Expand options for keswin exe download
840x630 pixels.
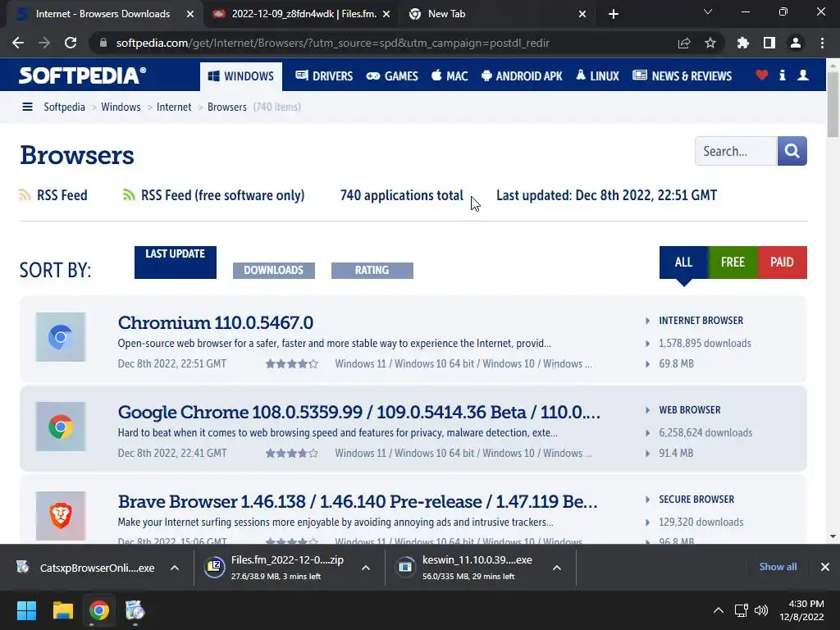pyautogui.click(x=557, y=568)
